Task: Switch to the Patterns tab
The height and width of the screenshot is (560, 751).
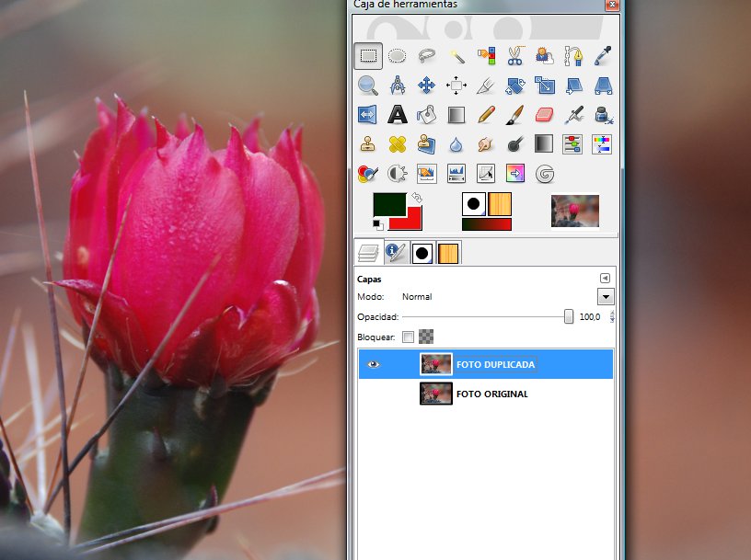Action: click(x=447, y=253)
